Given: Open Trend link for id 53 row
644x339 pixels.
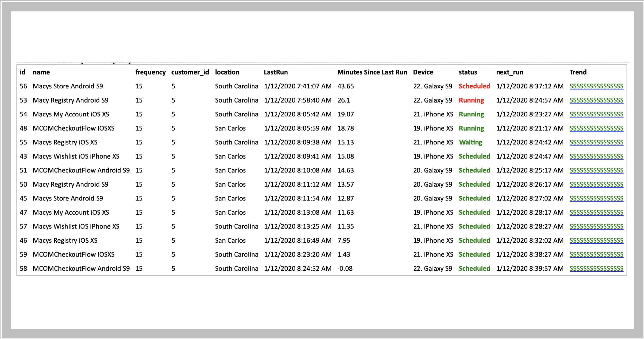Looking at the screenshot, I should [596, 100].
